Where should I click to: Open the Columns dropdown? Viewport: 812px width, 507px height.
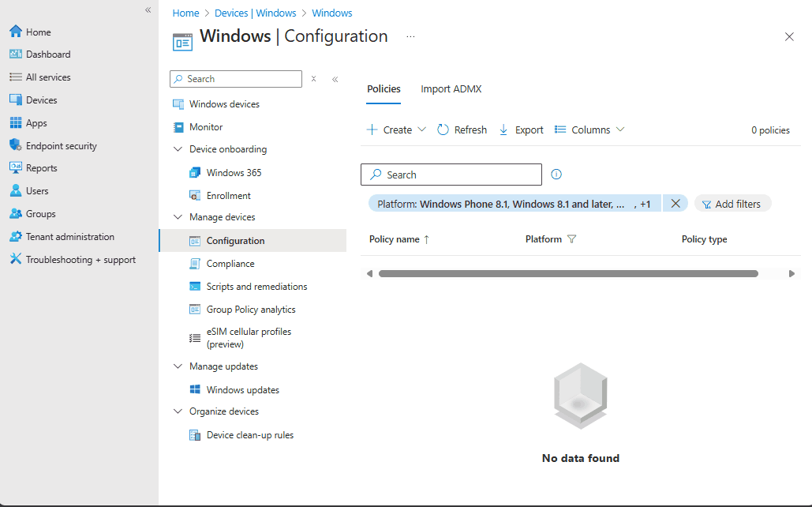(x=589, y=130)
